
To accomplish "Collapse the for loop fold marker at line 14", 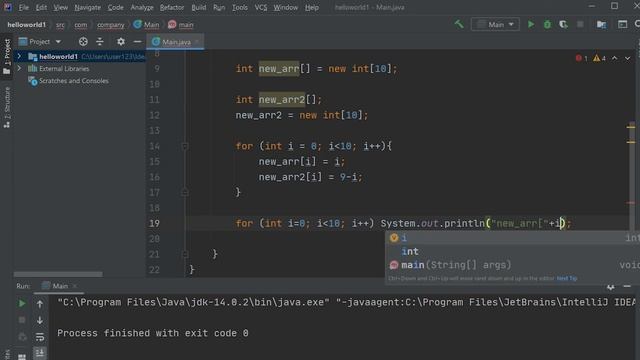I will click(x=185, y=146).
